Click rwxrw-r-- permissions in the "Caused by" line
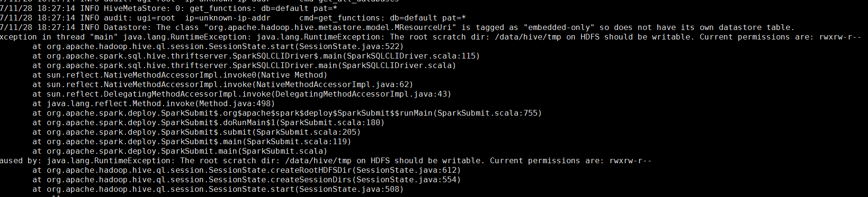 [630, 161]
